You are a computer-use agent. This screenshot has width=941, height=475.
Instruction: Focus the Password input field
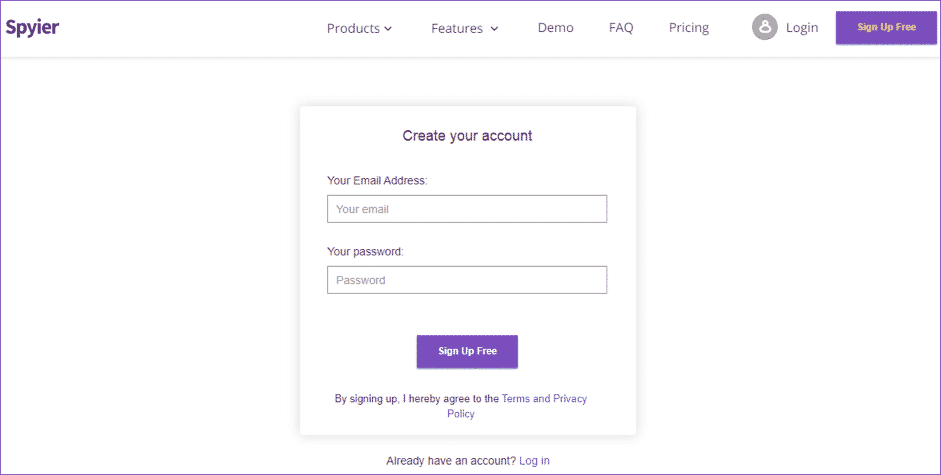(467, 280)
